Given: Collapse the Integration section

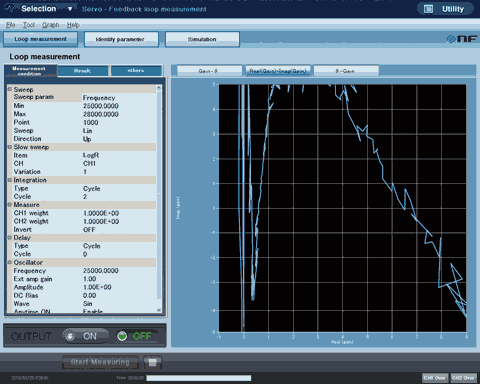Looking at the screenshot, I should pos(10,180).
